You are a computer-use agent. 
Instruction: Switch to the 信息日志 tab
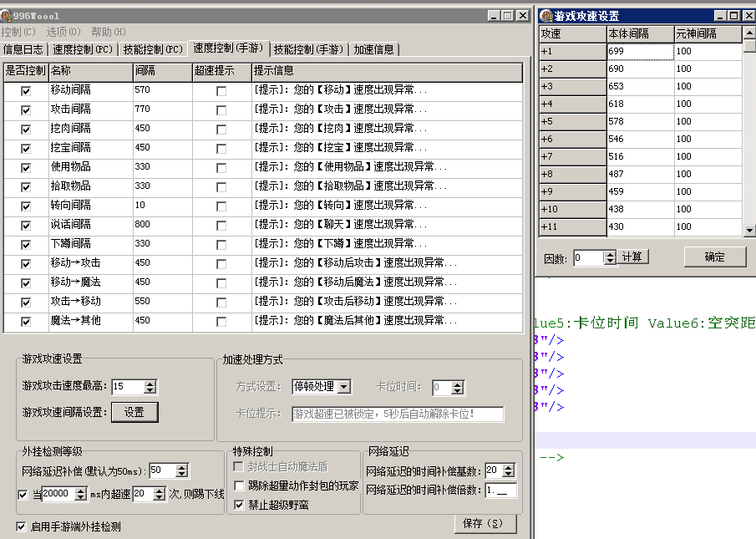(23, 49)
